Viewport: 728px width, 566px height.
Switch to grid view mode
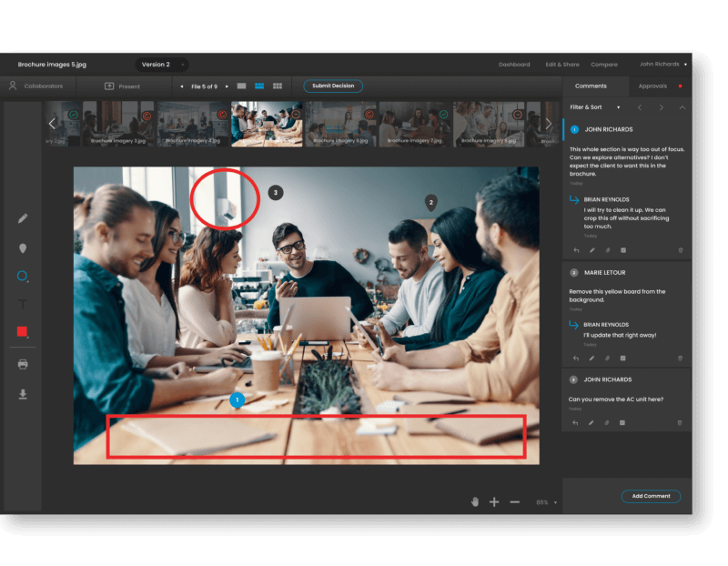[x=277, y=86]
